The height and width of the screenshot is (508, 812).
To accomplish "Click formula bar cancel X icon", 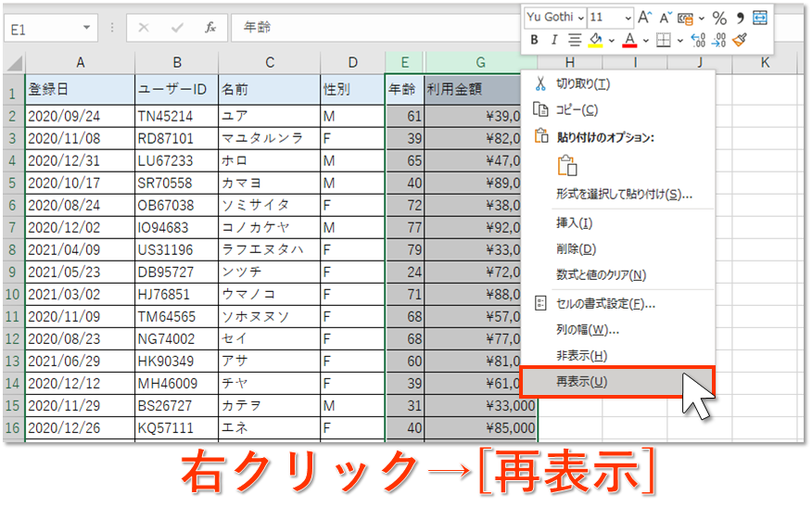I will (144, 28).
